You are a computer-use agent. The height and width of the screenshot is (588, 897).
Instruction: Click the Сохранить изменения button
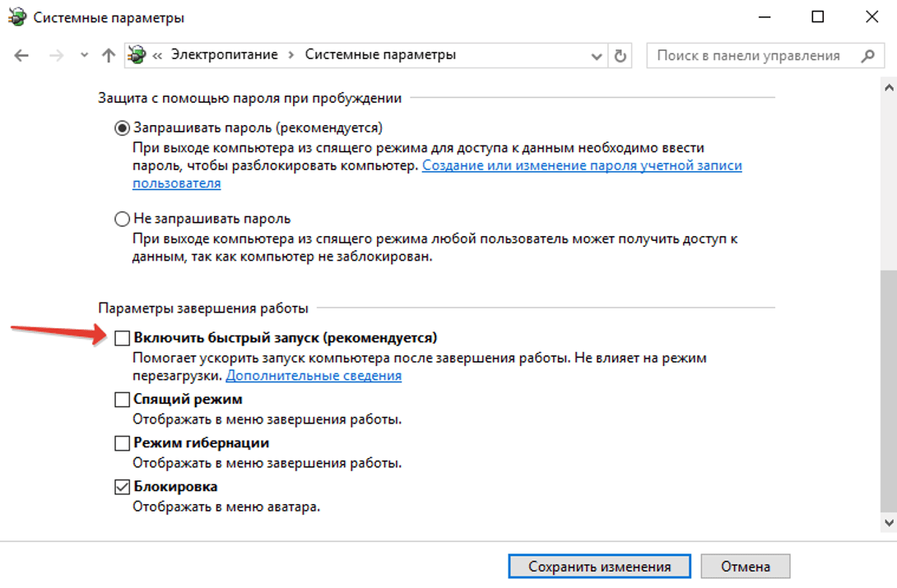coord(600,567)
